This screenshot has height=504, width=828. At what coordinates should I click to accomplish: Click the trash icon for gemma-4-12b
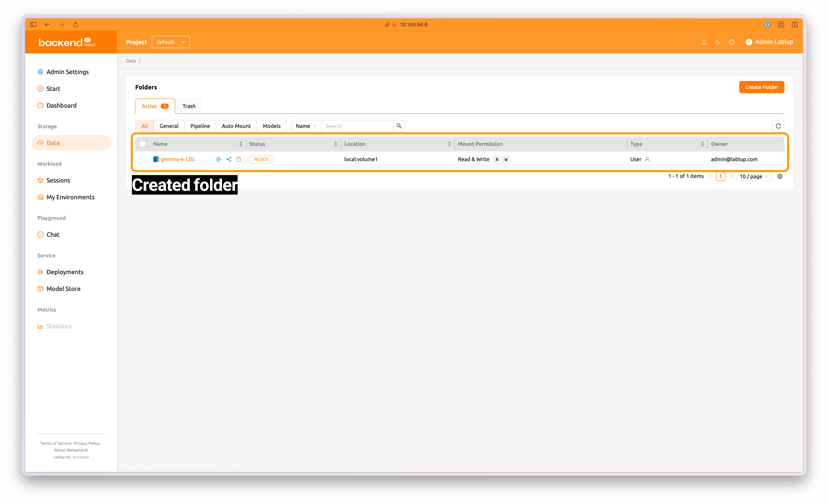(x=239, y=159)
